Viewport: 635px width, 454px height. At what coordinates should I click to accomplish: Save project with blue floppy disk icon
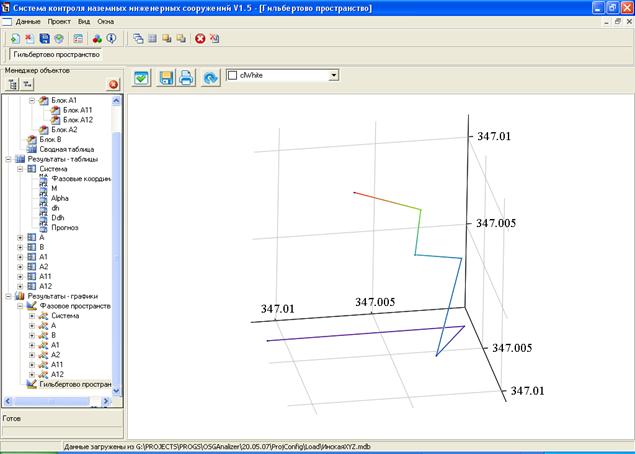coord(45,38)
